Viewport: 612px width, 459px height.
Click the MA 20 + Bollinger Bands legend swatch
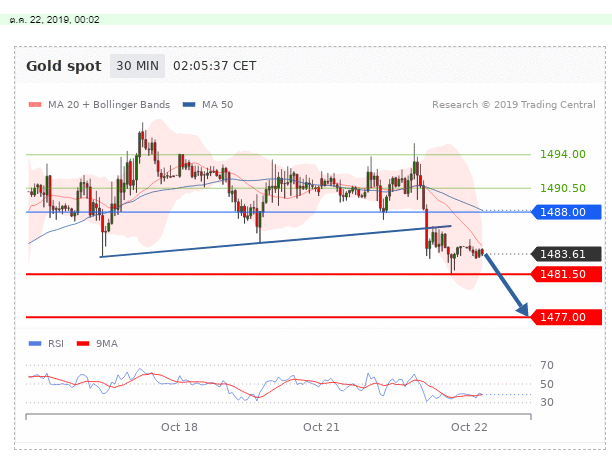tap(35, 105)
